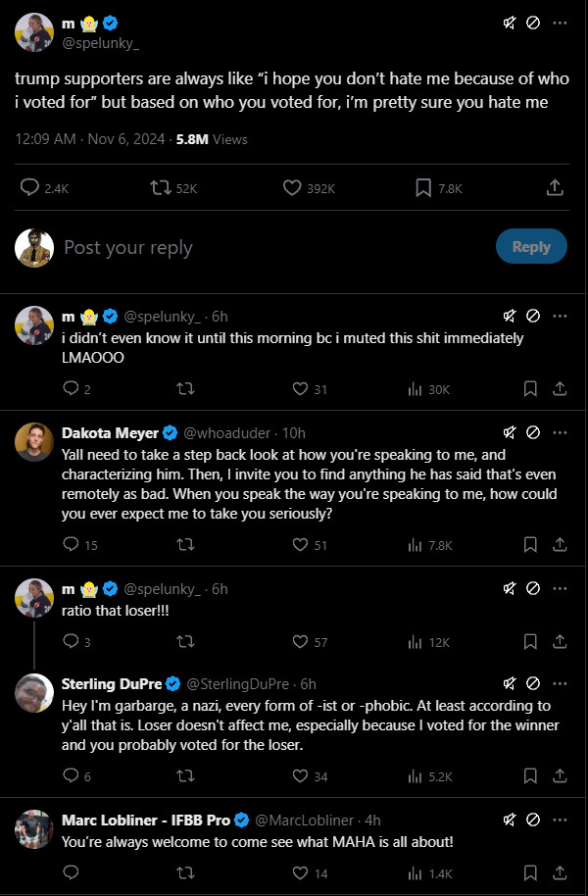Open Dakota Meyer's profile name link

point(109,432)
